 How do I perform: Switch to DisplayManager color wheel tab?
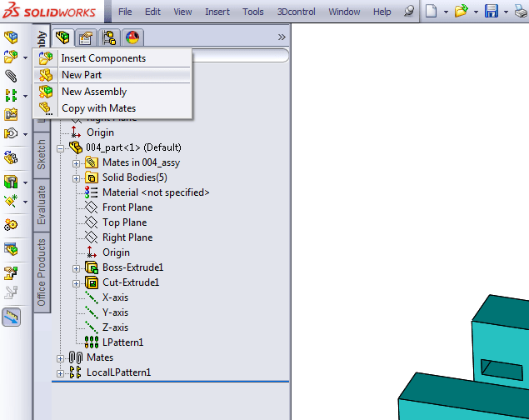132,37
